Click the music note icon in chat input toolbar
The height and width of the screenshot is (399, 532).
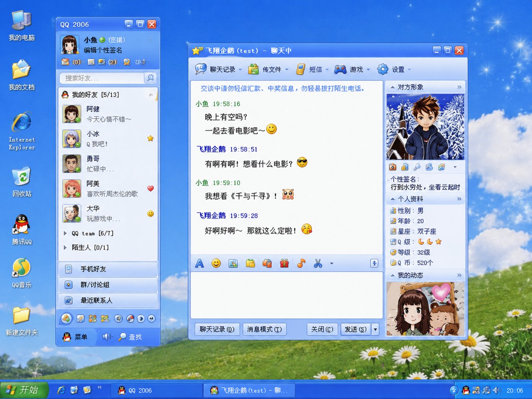coord(301,263)
